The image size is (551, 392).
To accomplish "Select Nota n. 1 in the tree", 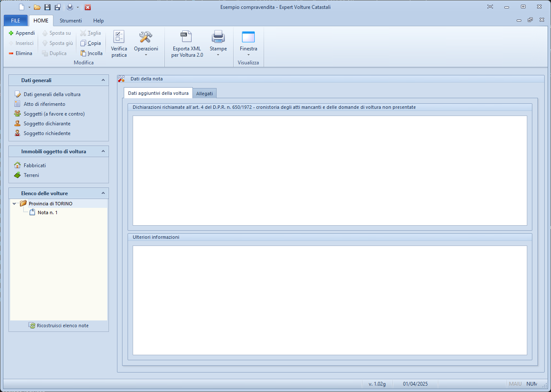I will pyautogui.click(x=47, y=213).
